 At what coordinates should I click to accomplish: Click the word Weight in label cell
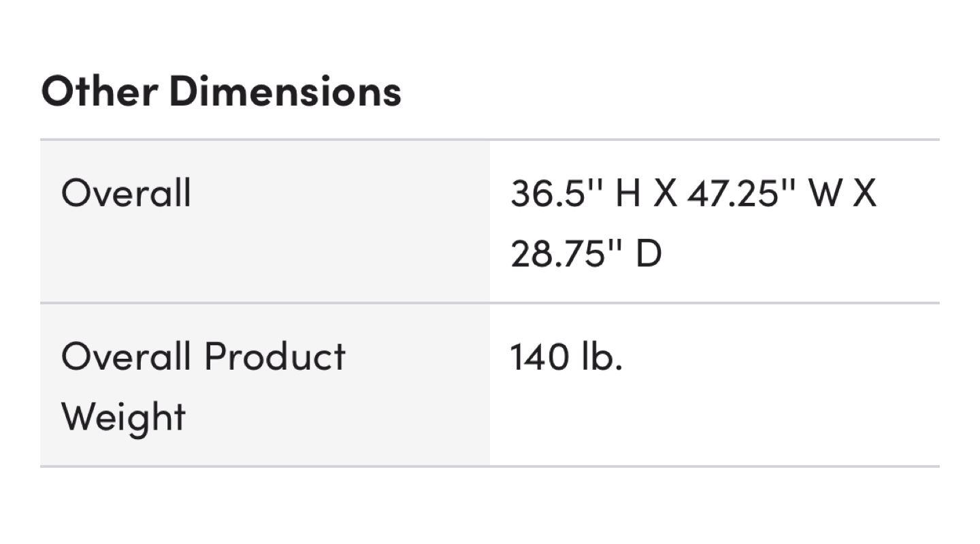tap(123, 417)
